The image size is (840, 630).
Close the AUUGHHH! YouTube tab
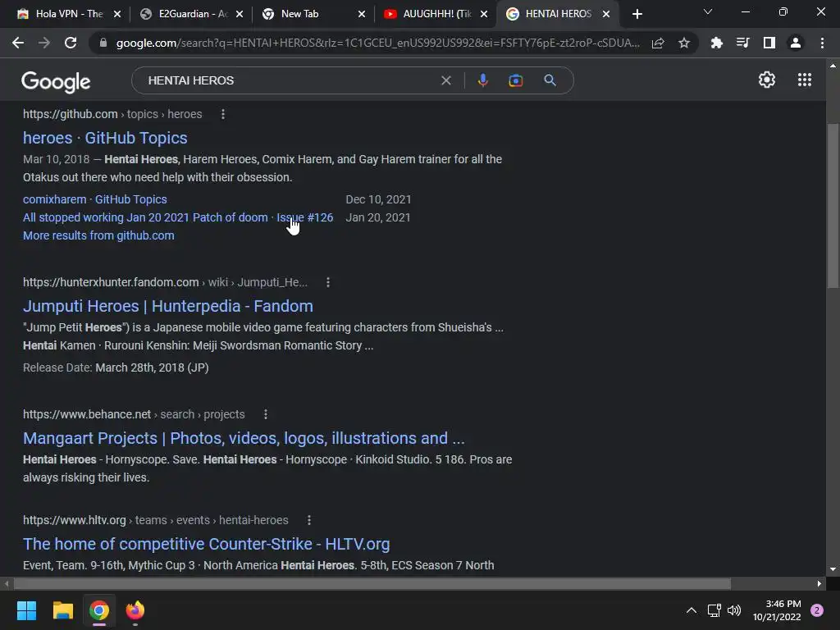484,14
